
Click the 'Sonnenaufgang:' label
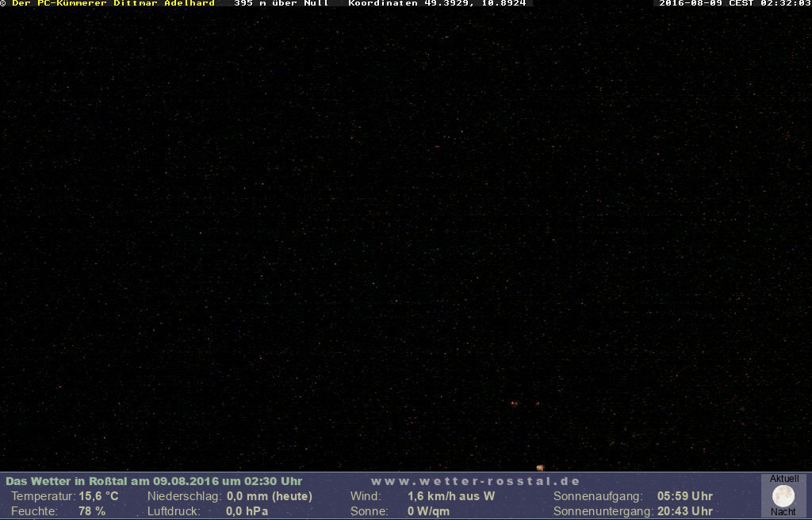[x=598, y=496]
